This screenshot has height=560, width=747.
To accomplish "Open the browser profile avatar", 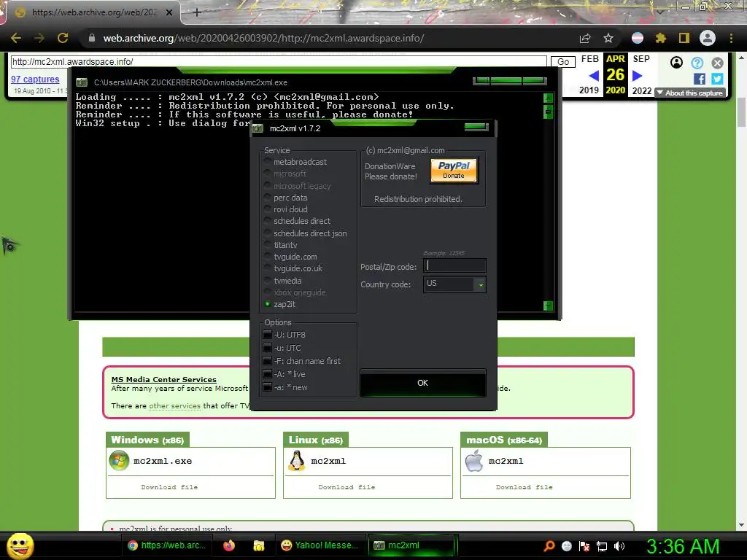I will point(708,38).
